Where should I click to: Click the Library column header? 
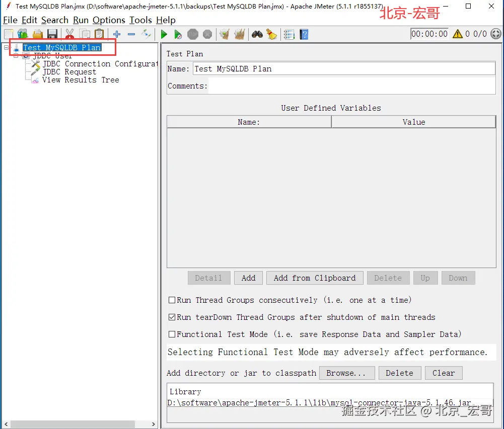coord(330,391)
